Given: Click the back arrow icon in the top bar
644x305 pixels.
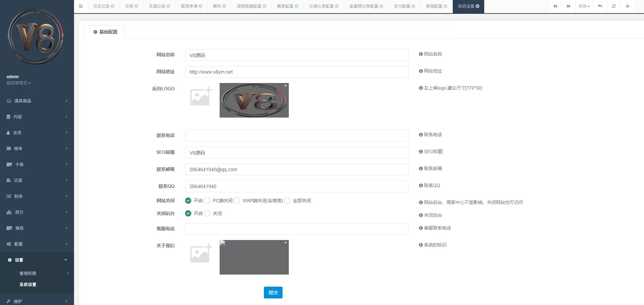Looking at the screenshot, I should [600, 6].
